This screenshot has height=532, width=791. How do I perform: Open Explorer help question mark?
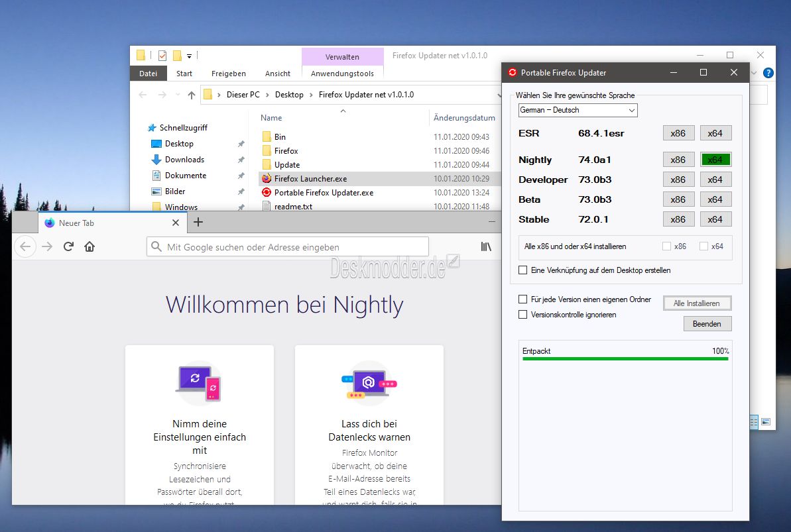coord(768,73)
